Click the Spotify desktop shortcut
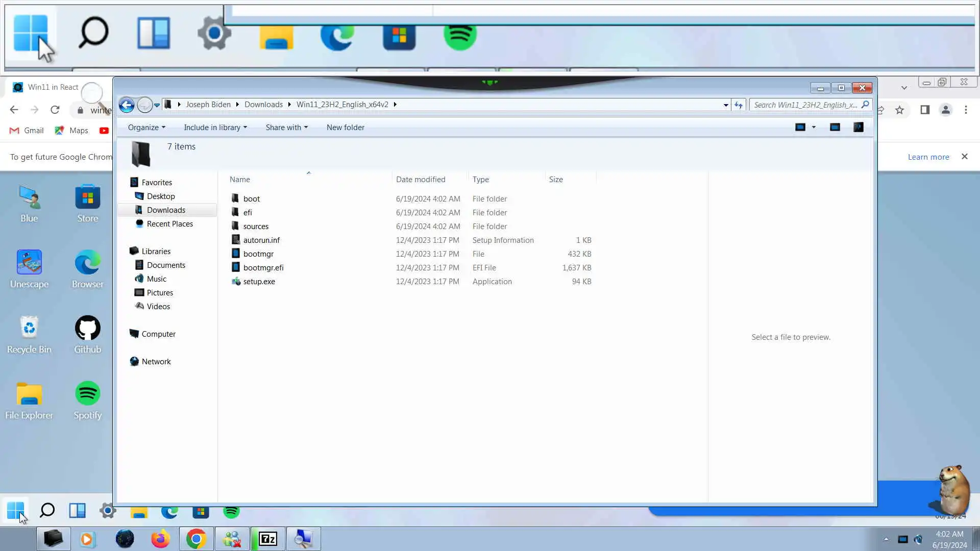The width and height of the screenshot is (980, 551). pyautogui.click(x=87, y=400)
